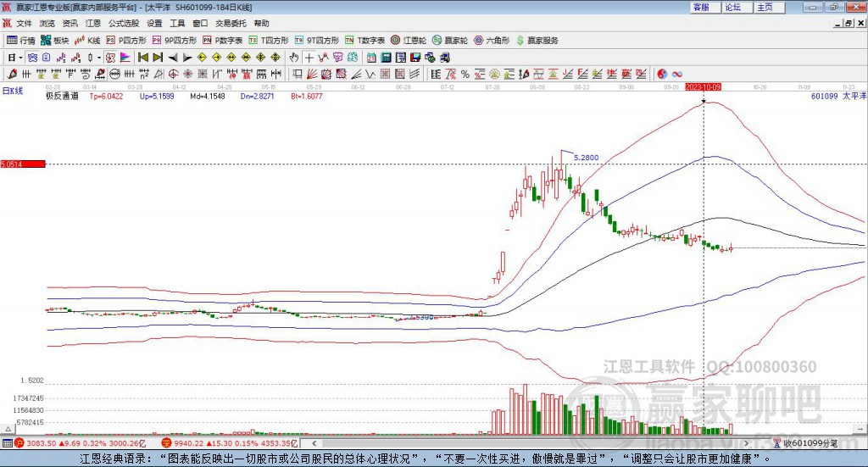This screenshot has height=467, width=868.
Task: Open the 日 period dropdown
Action: (x=15, y=58)
